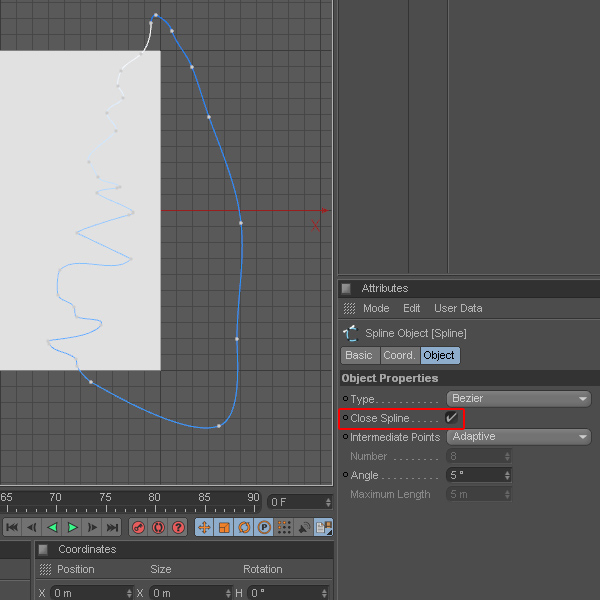The image size is (600, 600).
Task: Open the User Data menu
Action: [458, 308]
